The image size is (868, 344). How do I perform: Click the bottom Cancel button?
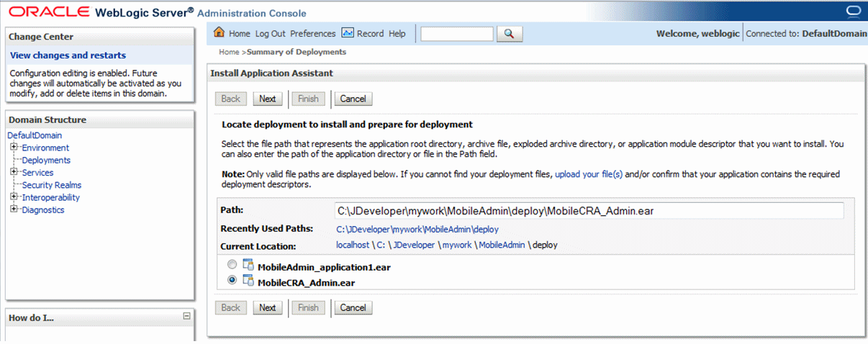(353, 307)
